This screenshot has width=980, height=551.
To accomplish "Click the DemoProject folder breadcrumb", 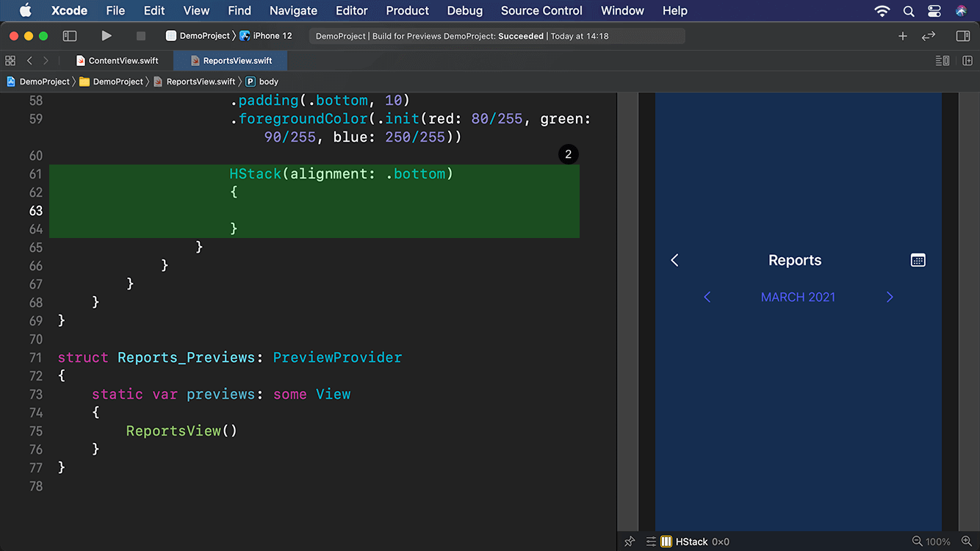I will click(112, 82).
